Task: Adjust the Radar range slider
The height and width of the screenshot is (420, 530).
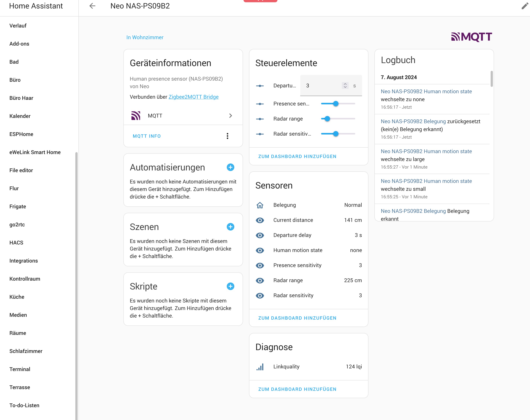Action: 327,119
